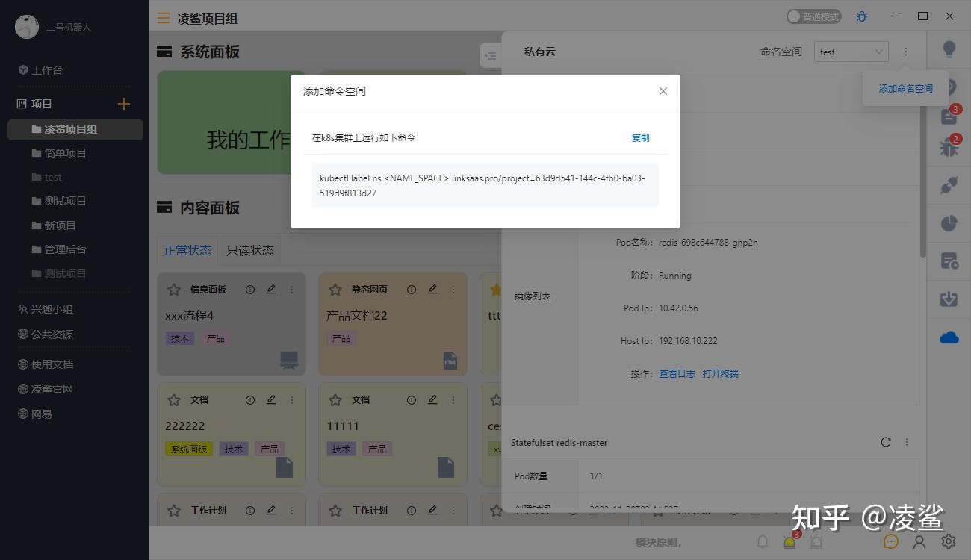Open the pie chart statistics icon

pyautogui.click(x=949, y=223)
